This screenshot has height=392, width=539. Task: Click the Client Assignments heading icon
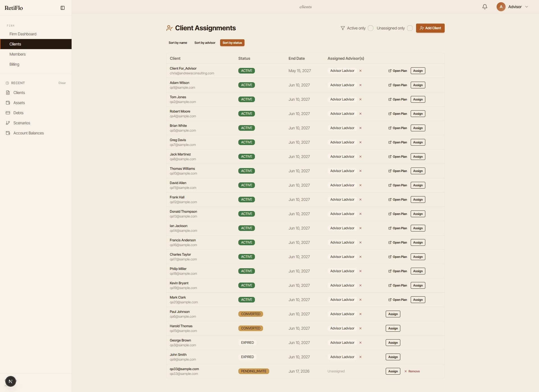coord(169,28)
